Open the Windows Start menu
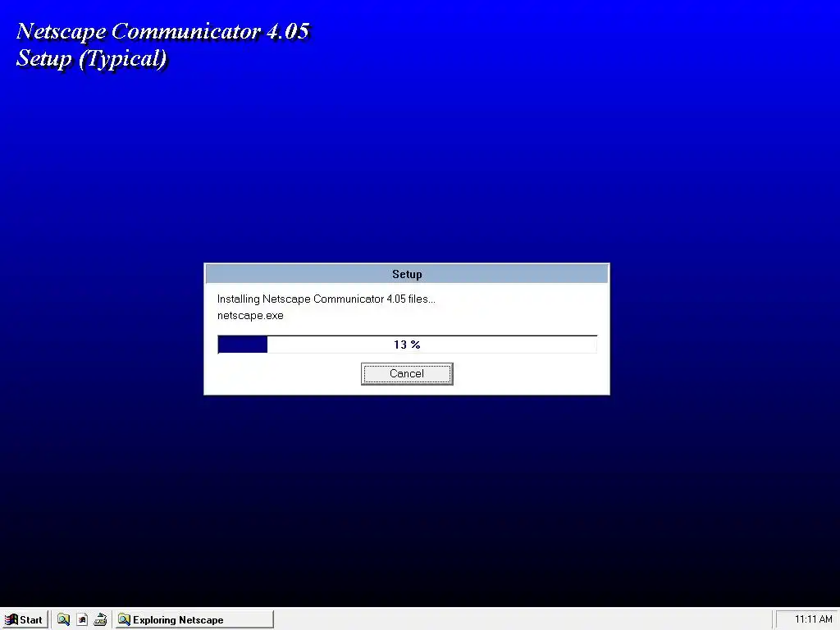The image size is (840, 630). pyautogui.click(x=25, y=619)
